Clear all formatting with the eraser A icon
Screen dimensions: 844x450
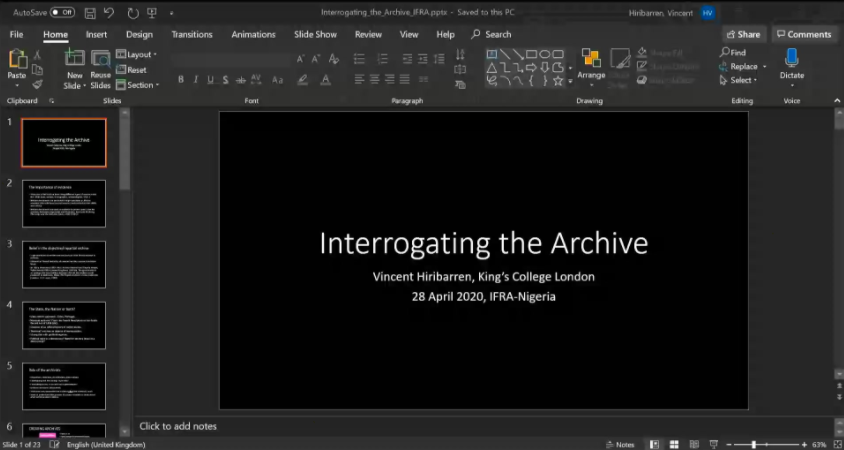point(334,59)
